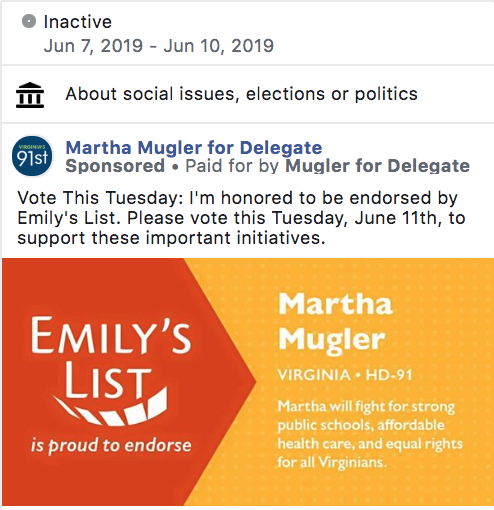The image size is (494, 510).
Task: Click the Vote This Tuesday ad text
Action: point(241,218)
